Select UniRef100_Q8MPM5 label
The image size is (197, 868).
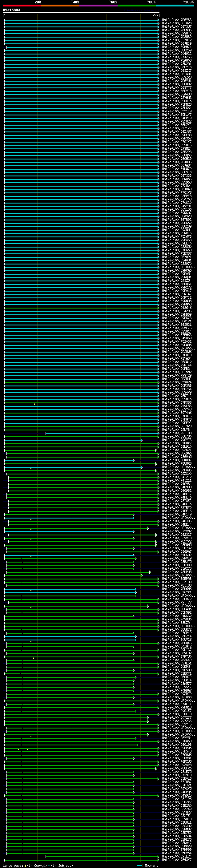(177, 572)
